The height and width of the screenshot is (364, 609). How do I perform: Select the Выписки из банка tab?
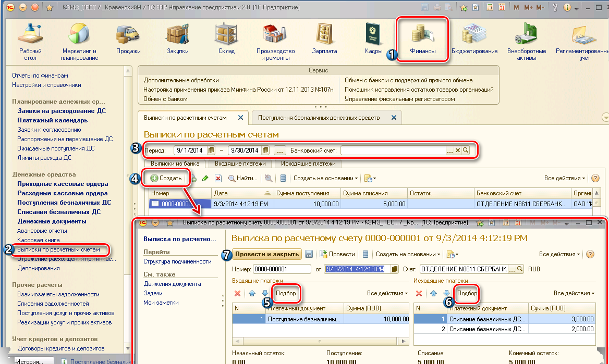tap(175, 164)
